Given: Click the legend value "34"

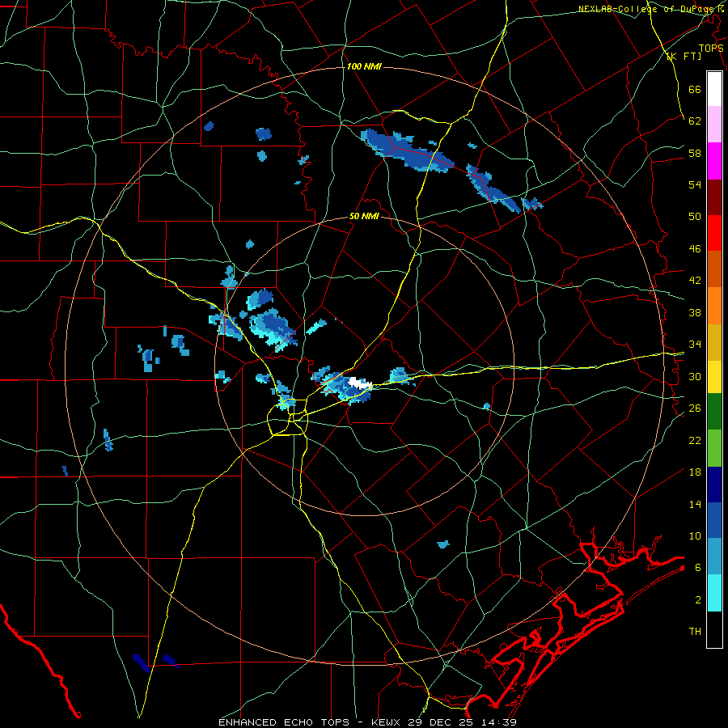Looking at the screenshot, I should click(x=695, y=344).
